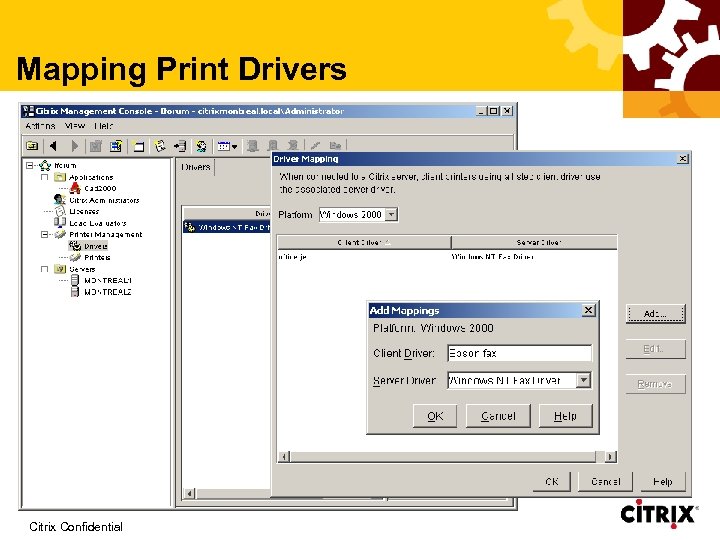Collapse the Printer Management node
The width and height of the screenshot is (720, 540).
click(x=45, y=235)
